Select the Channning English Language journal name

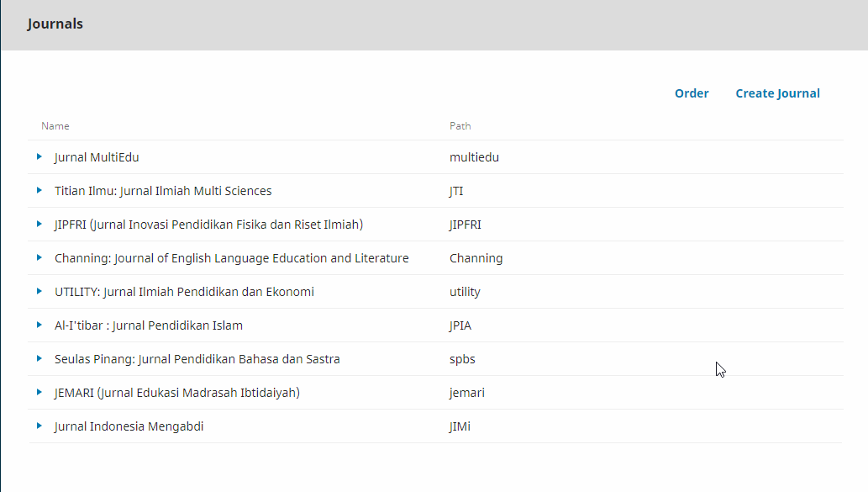coord(231,258)
